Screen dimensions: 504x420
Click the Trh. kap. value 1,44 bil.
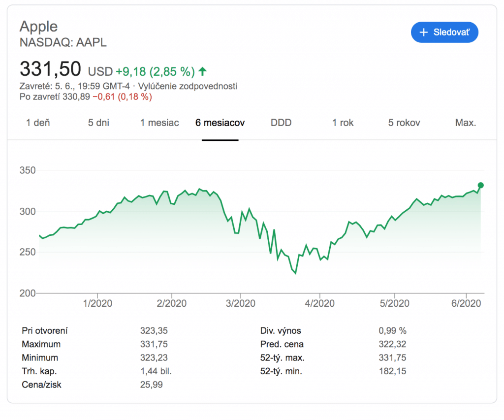[x=156, y=371]
